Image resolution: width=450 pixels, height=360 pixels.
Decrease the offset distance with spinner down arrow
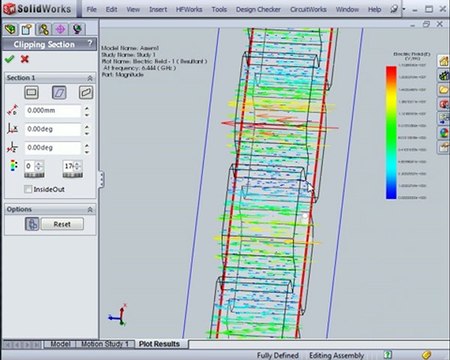87,114
